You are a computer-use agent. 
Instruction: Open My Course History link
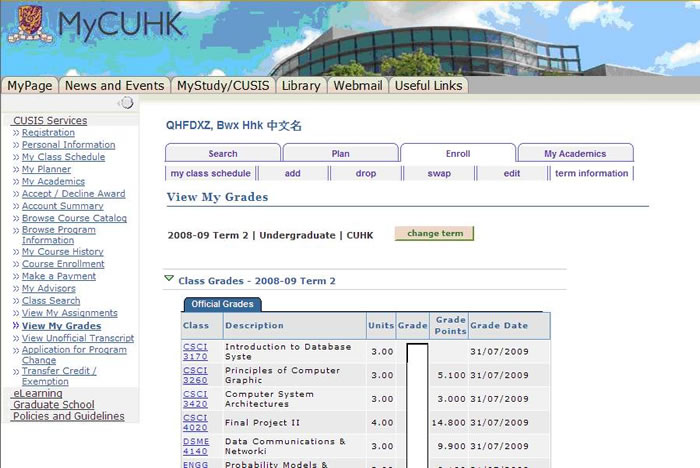pos(62,252)
